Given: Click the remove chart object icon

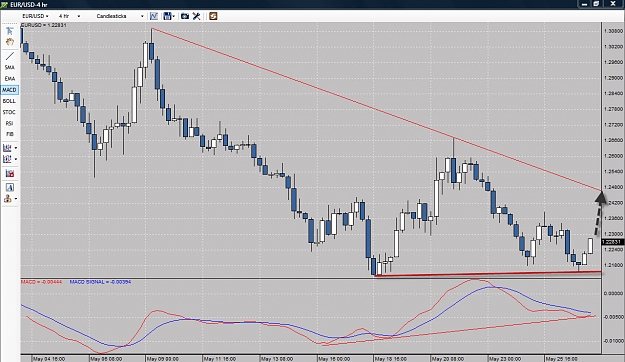Looking at the screenshot, I should coord(10,173).
